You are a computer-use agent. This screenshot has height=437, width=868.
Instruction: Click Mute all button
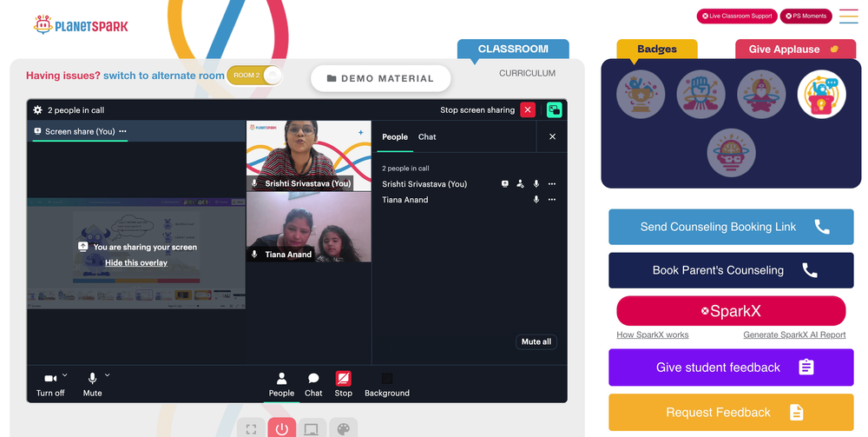(x=536, y=341)
